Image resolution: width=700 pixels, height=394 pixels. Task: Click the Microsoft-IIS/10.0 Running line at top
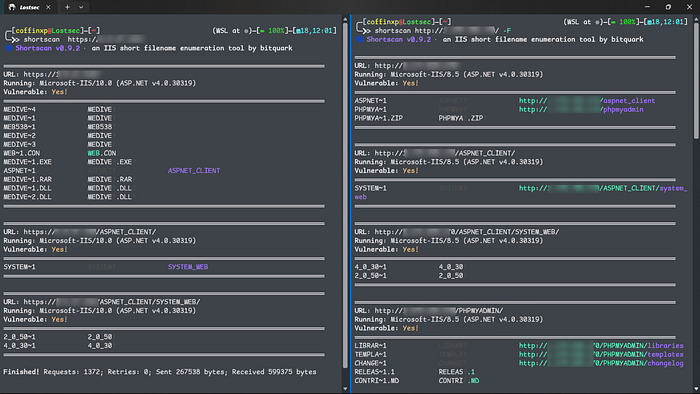click(100, 83)
